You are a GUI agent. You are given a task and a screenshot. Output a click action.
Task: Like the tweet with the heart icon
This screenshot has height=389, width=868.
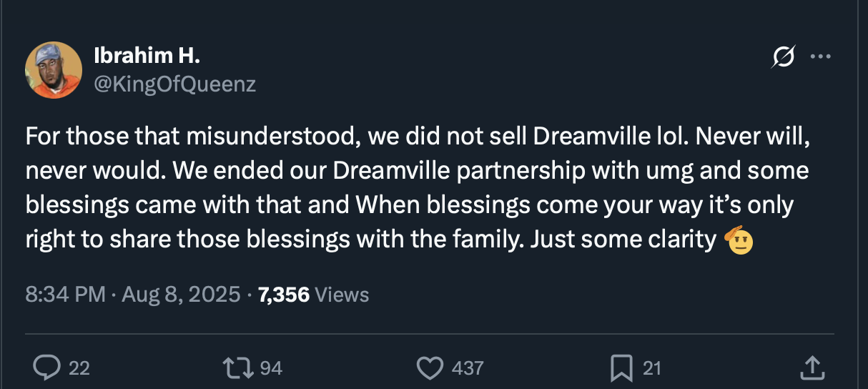pyautogui.click(x=429, y=368)
